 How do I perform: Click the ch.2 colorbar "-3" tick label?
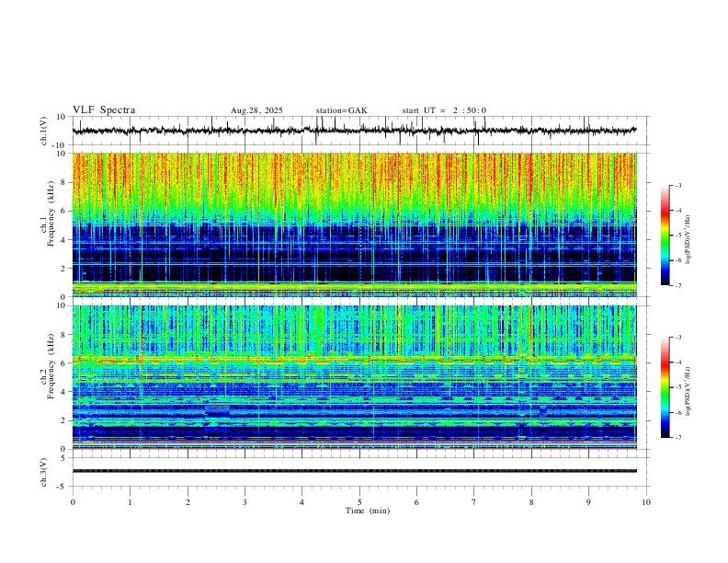(x=678, y=338)
